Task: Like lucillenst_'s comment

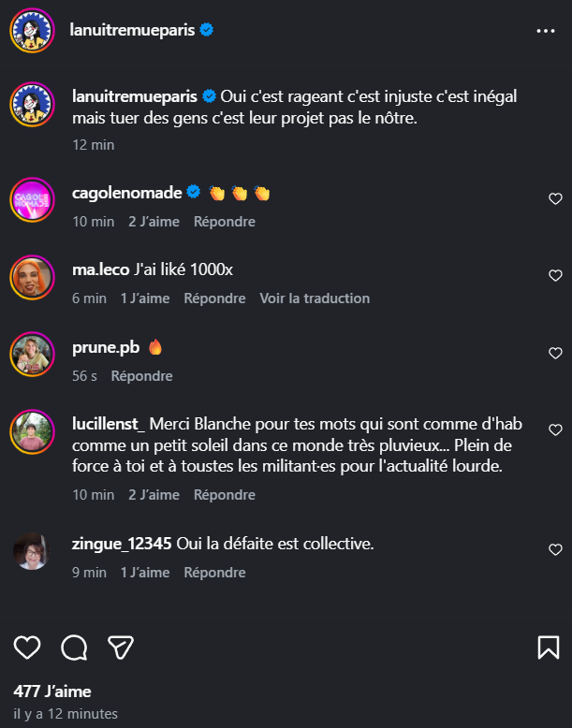Action: click(x=555, y=430)
